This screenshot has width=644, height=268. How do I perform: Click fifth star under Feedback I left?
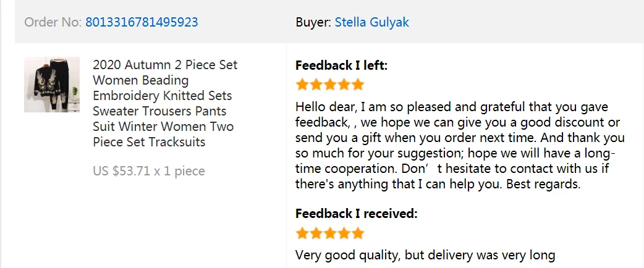click(358, 85)
